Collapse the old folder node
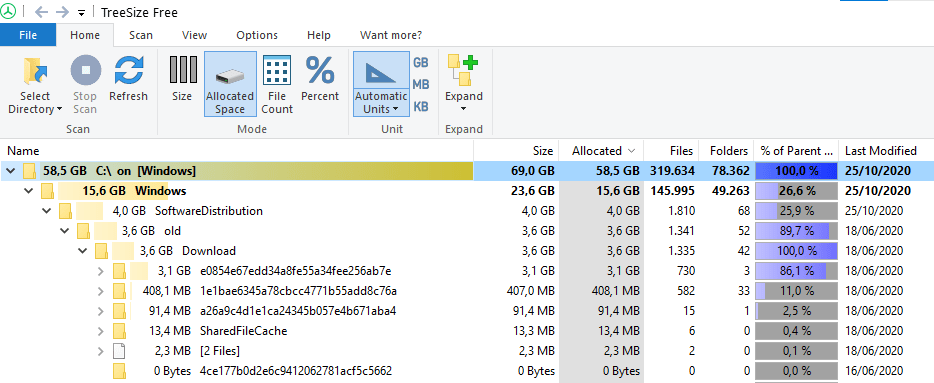Screen dimensions: 934x383 tap(64, 231)
